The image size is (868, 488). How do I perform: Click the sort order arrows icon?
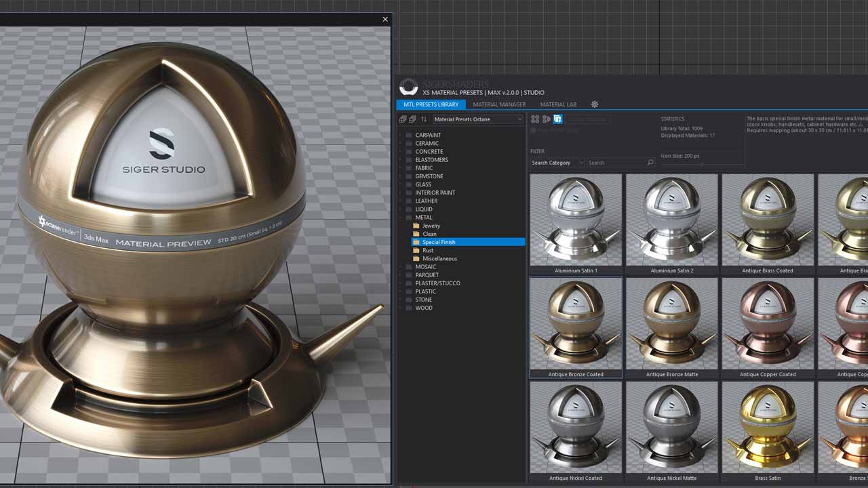425,119
